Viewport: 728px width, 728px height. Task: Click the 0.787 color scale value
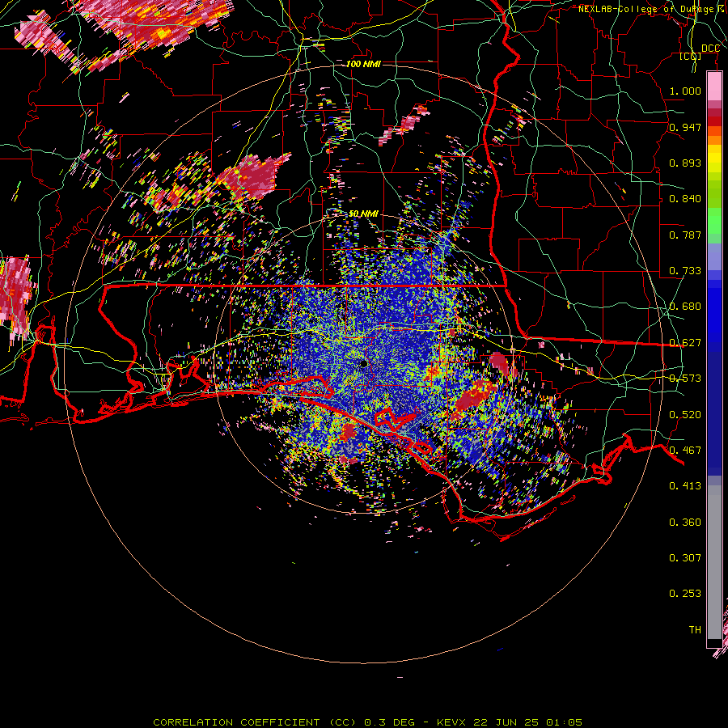coord(685,235)
